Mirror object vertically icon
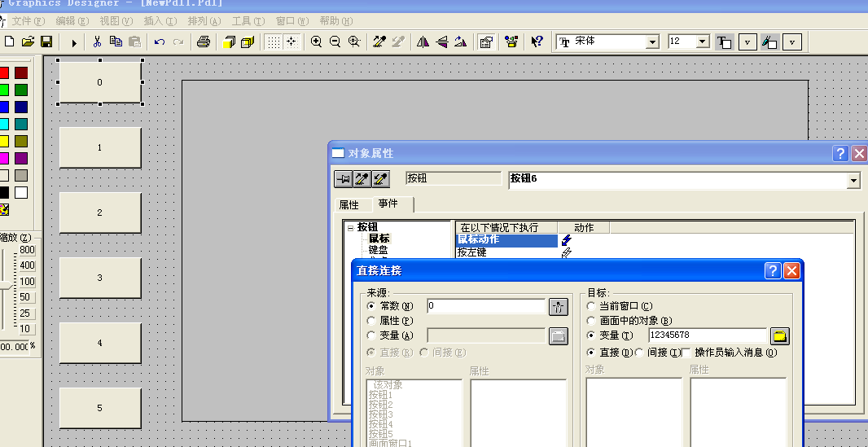 click(442, 42)
